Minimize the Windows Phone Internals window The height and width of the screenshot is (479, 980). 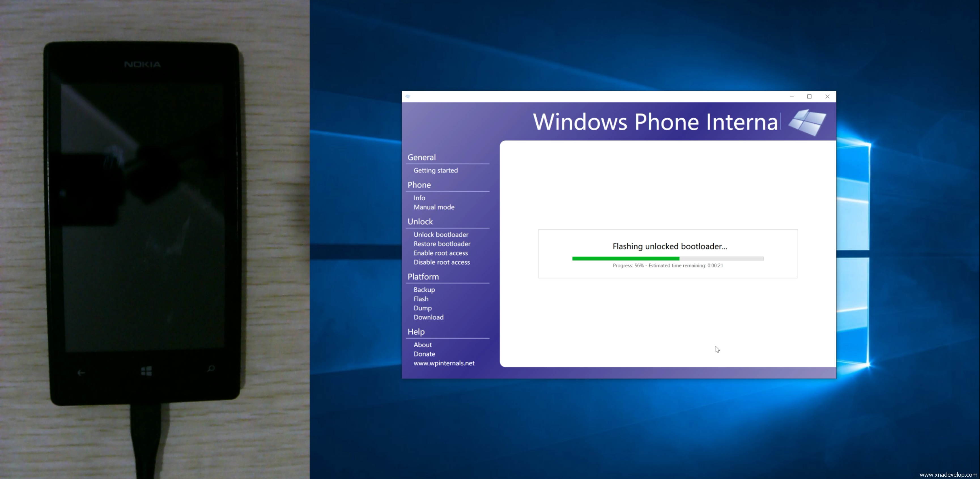[x=792, y=97]
